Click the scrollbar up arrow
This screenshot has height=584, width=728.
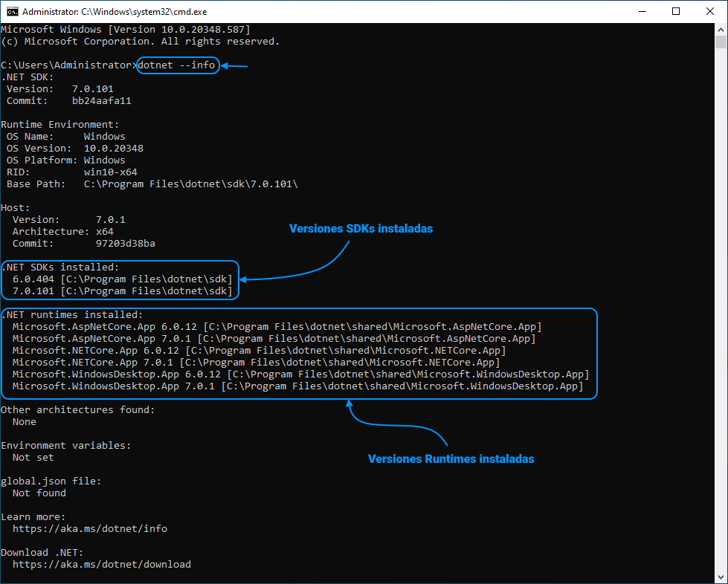pos(721,30)
